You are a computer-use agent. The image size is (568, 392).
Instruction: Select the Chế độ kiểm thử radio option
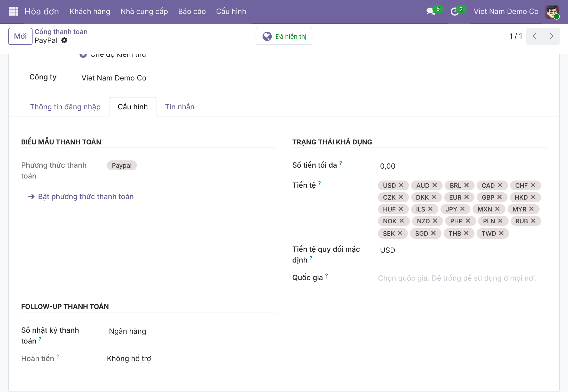(x=83, y=55)
